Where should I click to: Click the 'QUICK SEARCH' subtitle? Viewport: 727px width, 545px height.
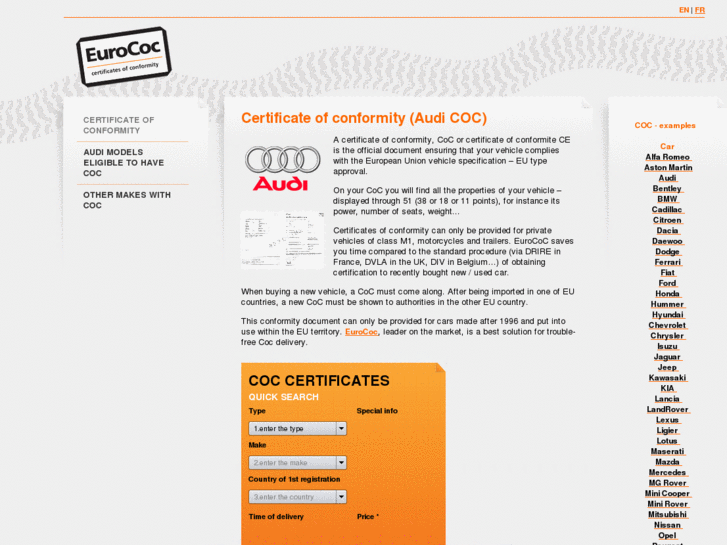tap(284, 397)
